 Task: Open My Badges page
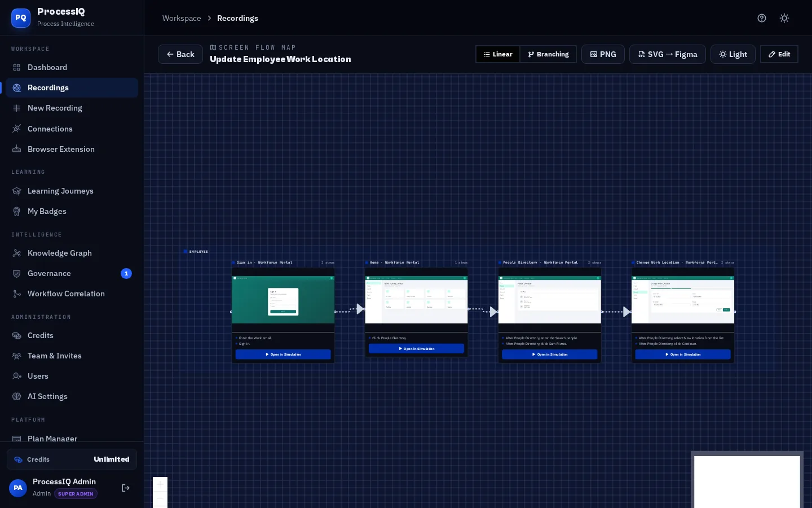[72, 211]
